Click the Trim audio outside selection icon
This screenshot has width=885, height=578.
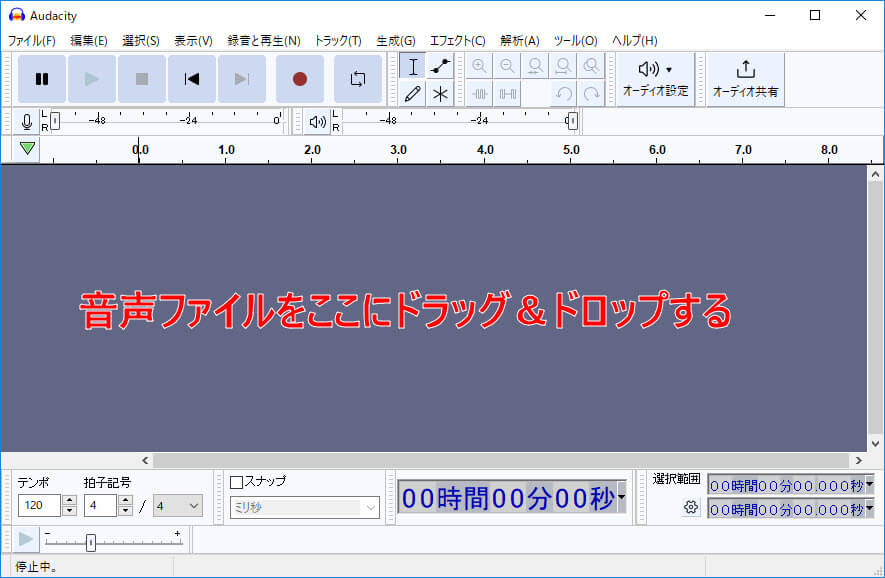pyautogui.click(x=480, y=93)
